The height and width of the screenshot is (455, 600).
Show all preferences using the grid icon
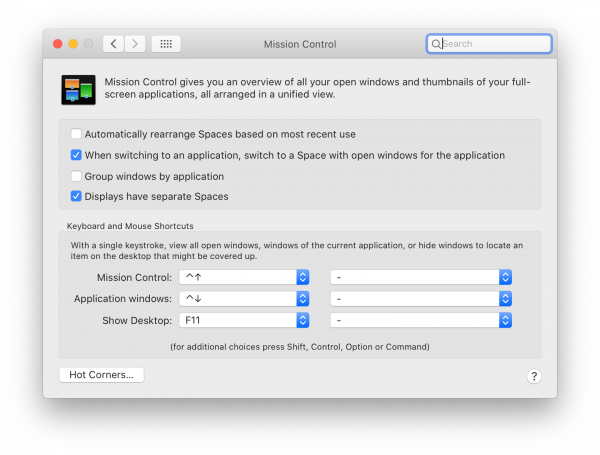166,44
